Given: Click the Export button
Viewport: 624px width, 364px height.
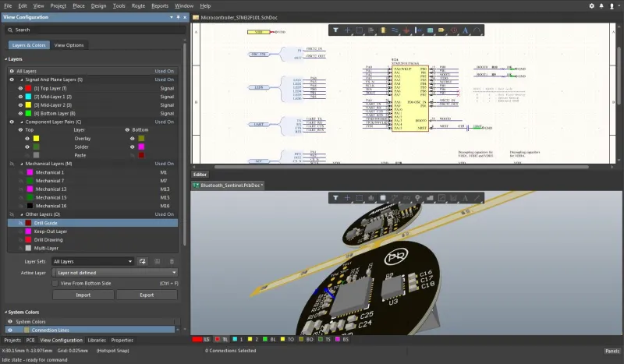Looking at the screenshot, I should click(x=146, y=295).
